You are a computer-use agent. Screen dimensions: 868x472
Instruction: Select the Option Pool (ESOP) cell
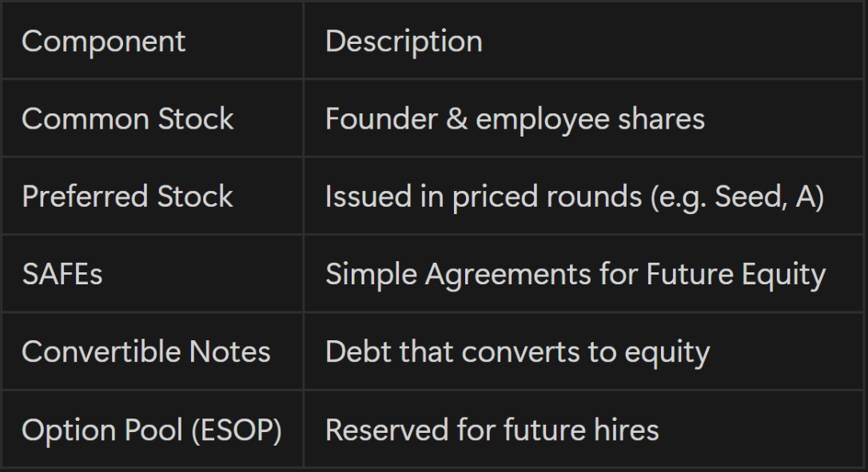[x=152, y=430]
